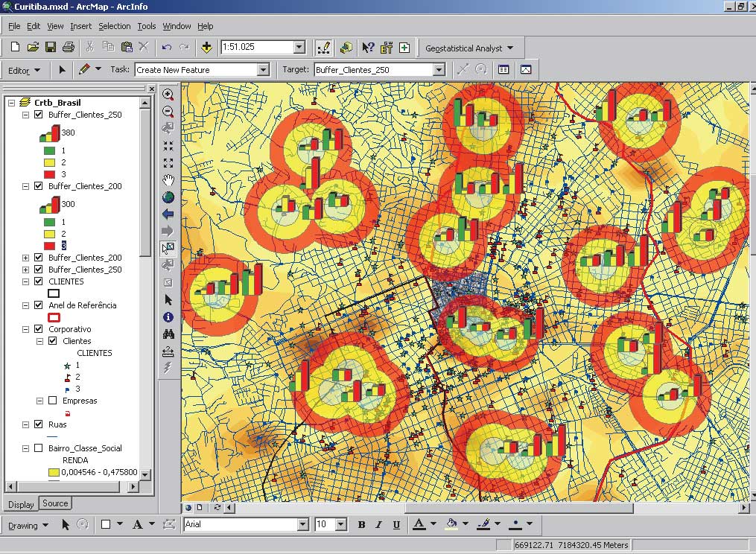Image resolution: width=756 pixels, height=554 pixels.
Task: Click the red class 3 swatch
Action: tap(50, 174)
